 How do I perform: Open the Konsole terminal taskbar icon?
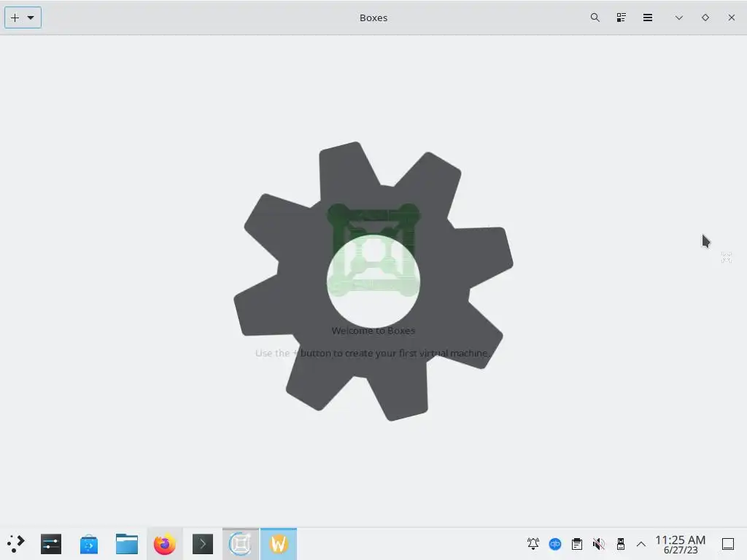coord(203,544)
